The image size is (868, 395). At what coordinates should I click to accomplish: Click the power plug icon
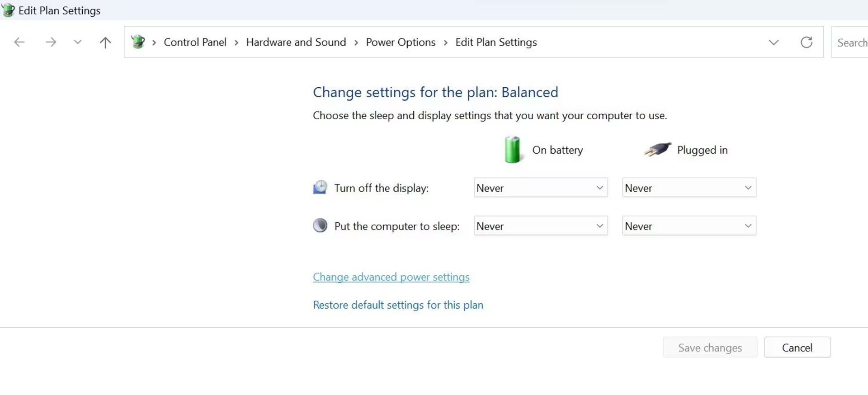click(657, 149)
